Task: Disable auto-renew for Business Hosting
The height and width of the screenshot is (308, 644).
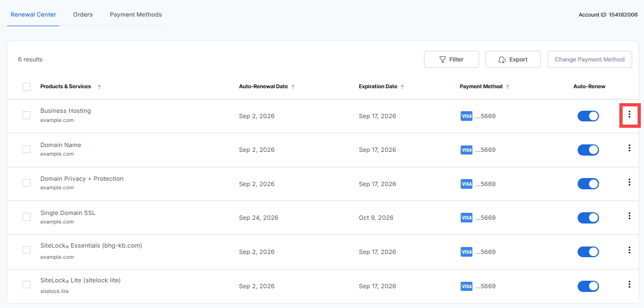Action: (588, 116)
